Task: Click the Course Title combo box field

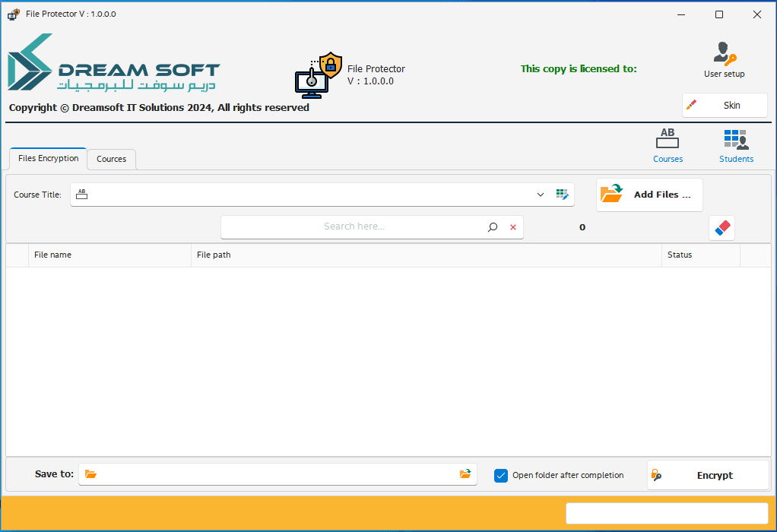Action: tap(322, 195)
